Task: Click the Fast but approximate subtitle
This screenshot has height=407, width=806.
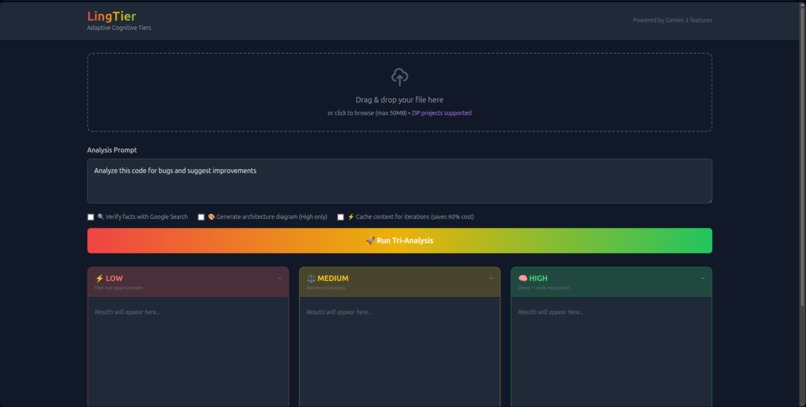Action: pos(119,288)
